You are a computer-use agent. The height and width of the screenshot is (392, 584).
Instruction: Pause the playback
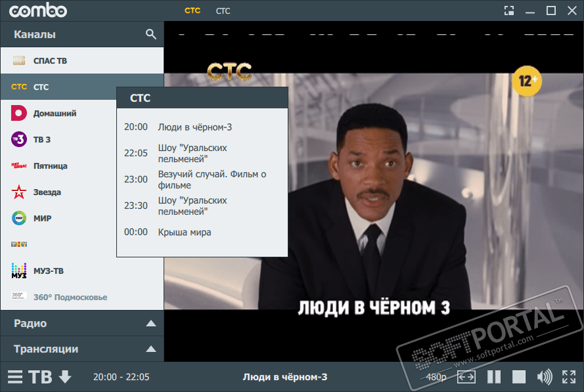click(494, 377)
